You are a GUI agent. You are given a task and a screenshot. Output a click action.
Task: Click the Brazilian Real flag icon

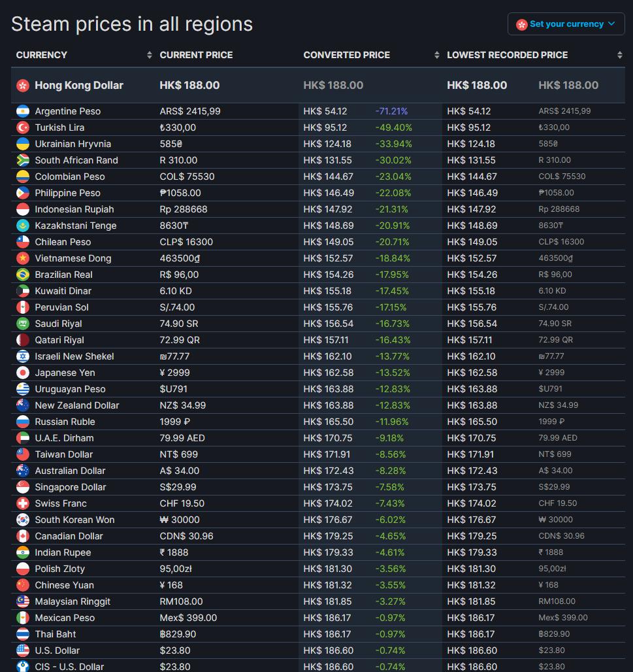coord(23,275)
